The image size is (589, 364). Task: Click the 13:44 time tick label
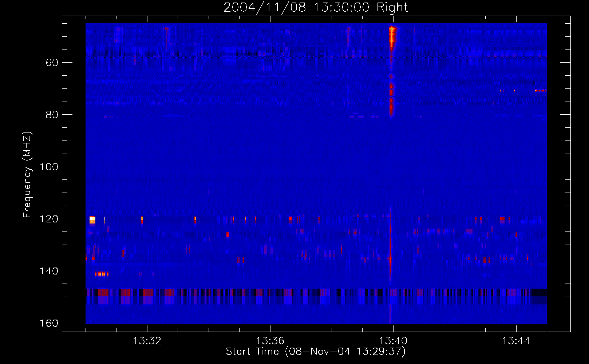[x=516, y=341]
